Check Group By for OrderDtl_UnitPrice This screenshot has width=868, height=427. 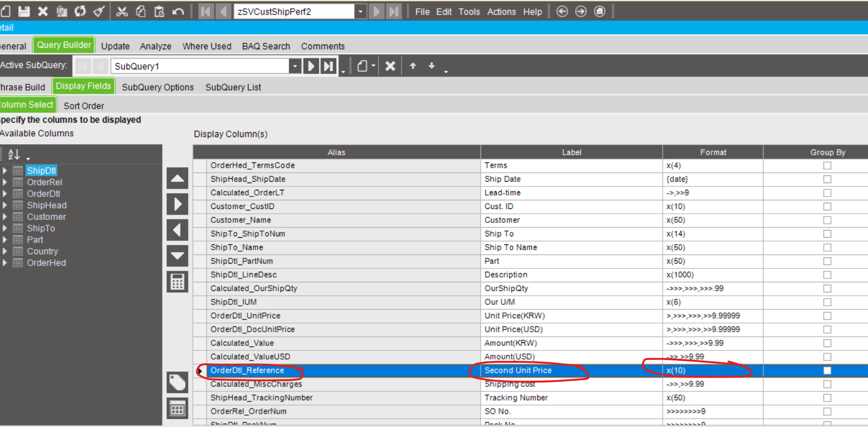point(827,316)
